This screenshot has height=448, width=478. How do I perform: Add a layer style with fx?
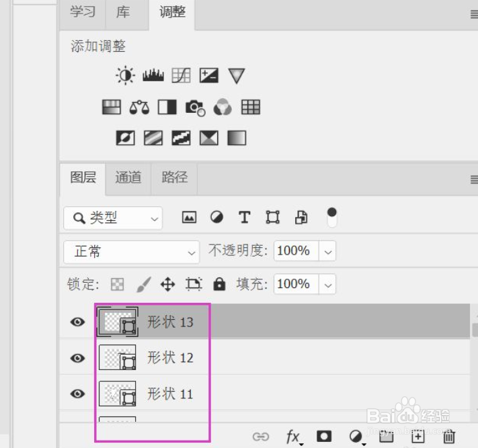pos(294,437)
